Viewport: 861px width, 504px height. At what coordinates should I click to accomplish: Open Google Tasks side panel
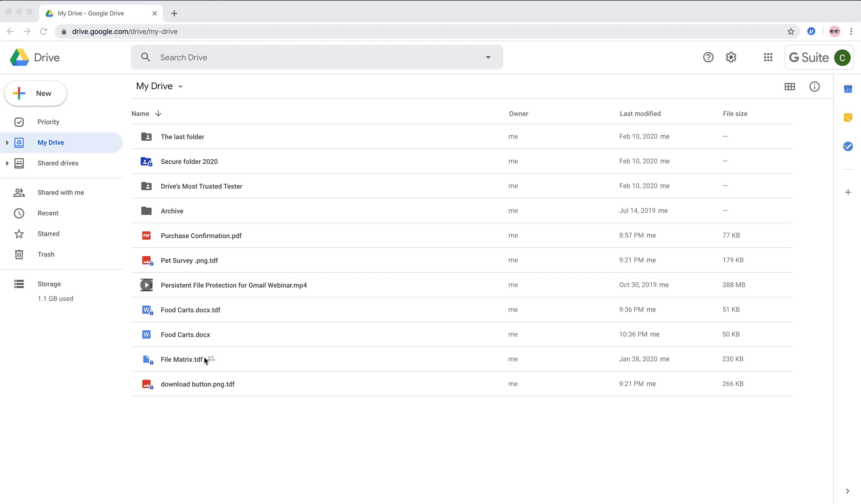(x=848, y=147)
